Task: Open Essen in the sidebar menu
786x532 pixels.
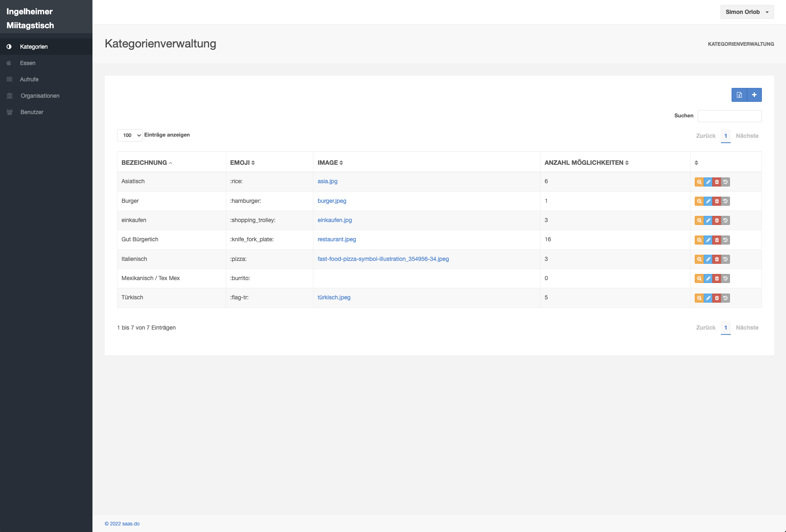Action: (28, 63)
